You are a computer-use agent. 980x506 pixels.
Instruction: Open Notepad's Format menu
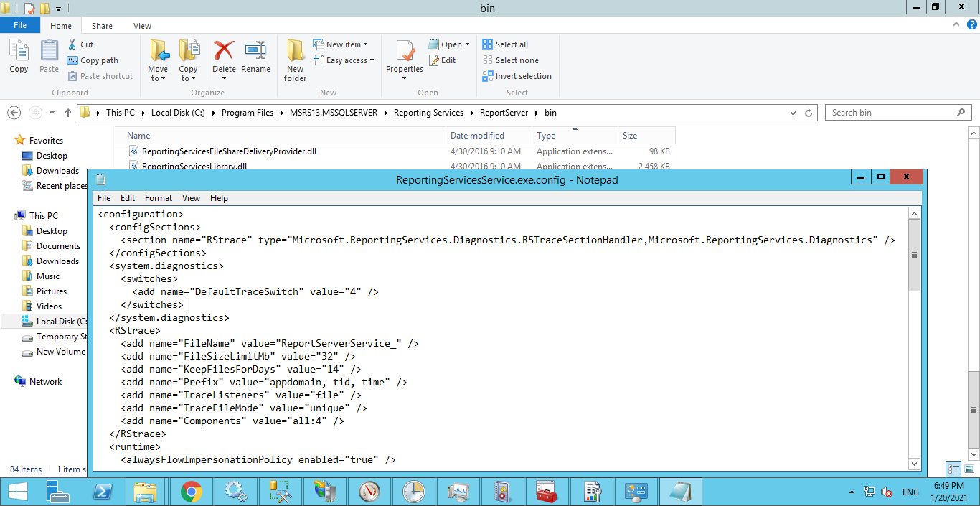coord(159,198)
